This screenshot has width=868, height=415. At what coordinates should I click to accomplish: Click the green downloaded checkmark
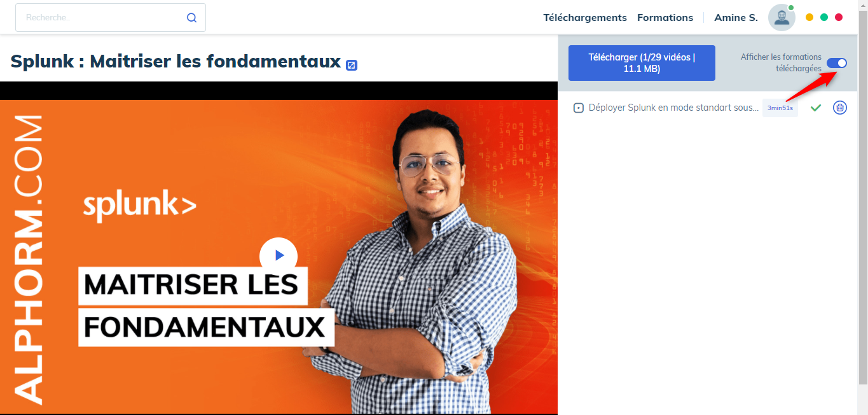pyautogui.click(x=816, y=108)
